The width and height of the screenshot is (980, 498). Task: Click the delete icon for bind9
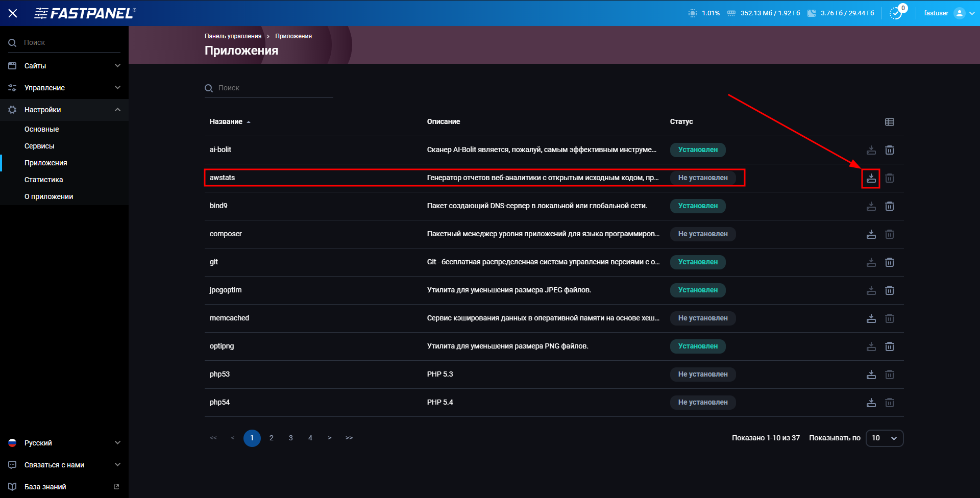click(x=890, y=206)
